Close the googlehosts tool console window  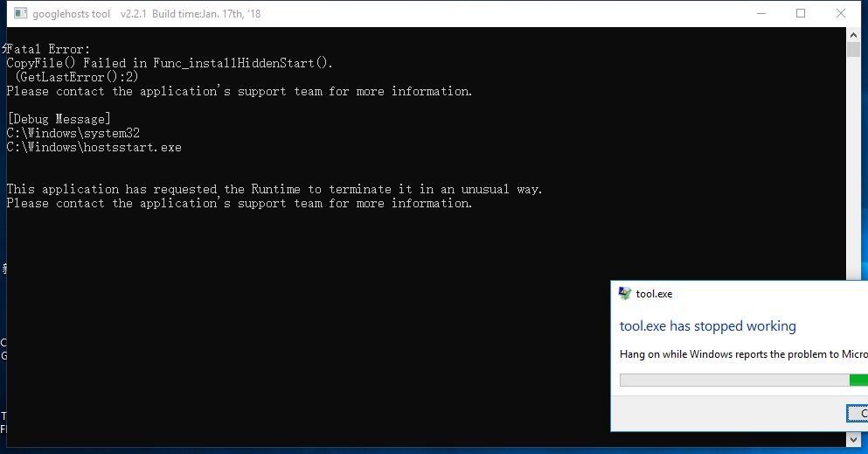tap(840, 13)
